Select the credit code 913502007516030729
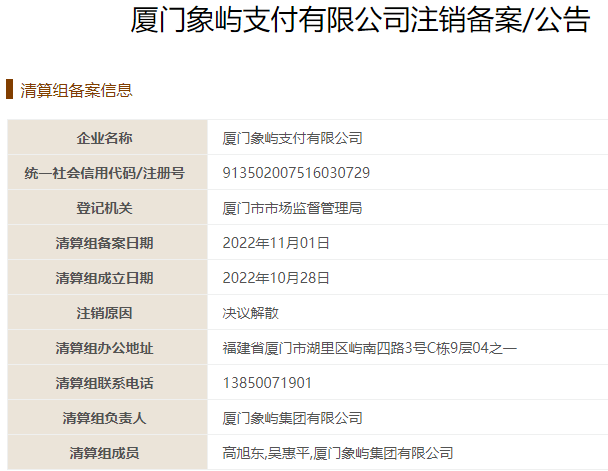The height and width of the screenshot is (471, 608). 296,173
